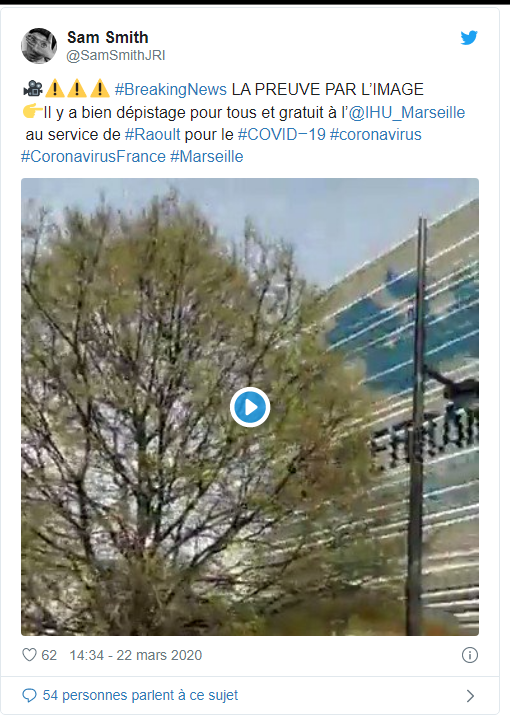
Task: Open the #CoronavirusFrance hashtag link
Action: [93, 156]
